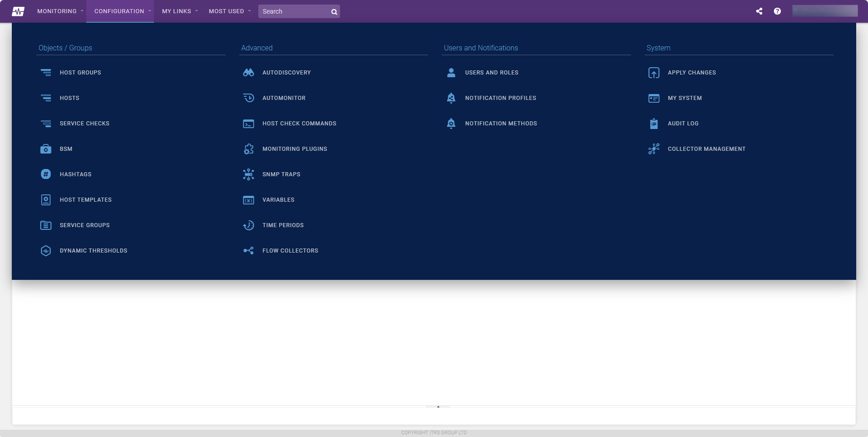
Task: Open the Audit Log
Action: point(683,124)
